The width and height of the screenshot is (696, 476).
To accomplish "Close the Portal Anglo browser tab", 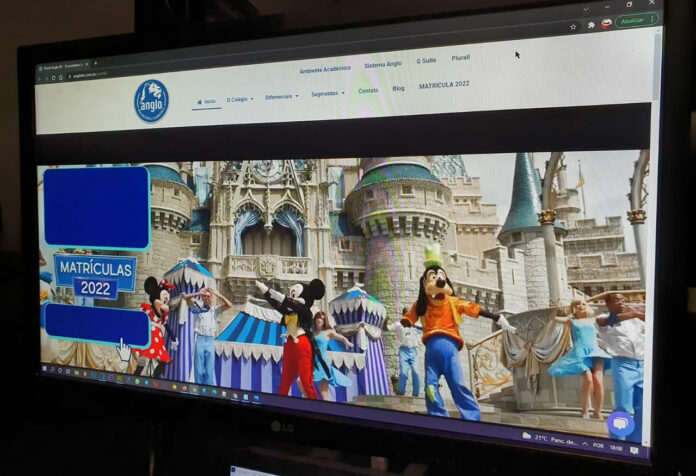I will click(x=87, y=64).
